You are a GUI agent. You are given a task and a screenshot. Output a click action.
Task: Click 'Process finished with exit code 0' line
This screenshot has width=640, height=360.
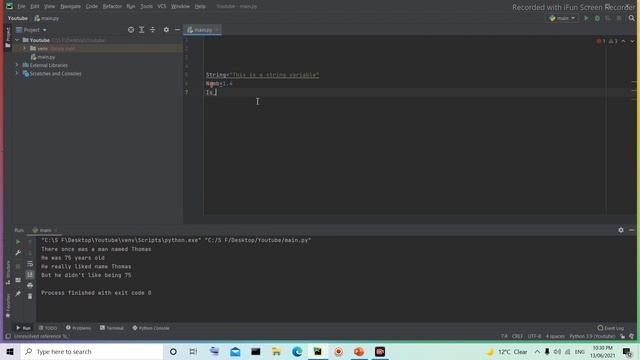[x=96, y=293]
